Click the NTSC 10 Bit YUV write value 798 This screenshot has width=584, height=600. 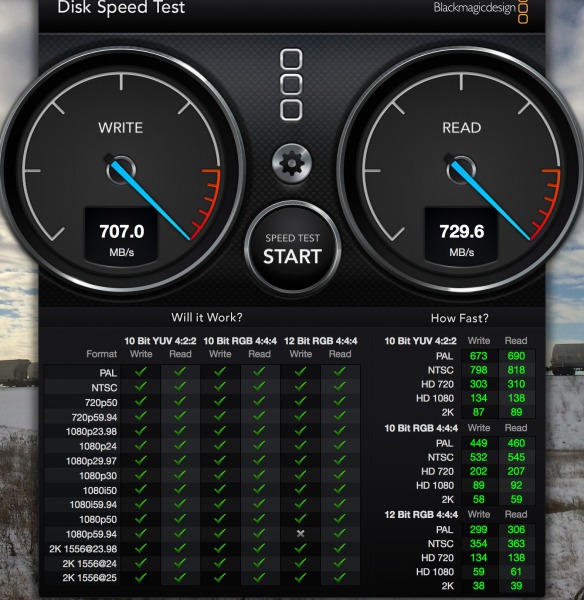click(478, 370)
